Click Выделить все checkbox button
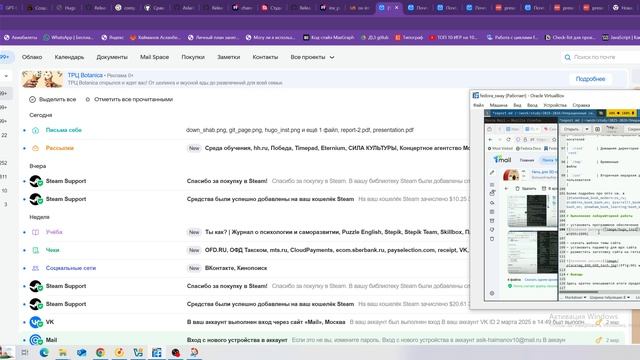This screenshot has height=360, width=640. pos(53,99)
